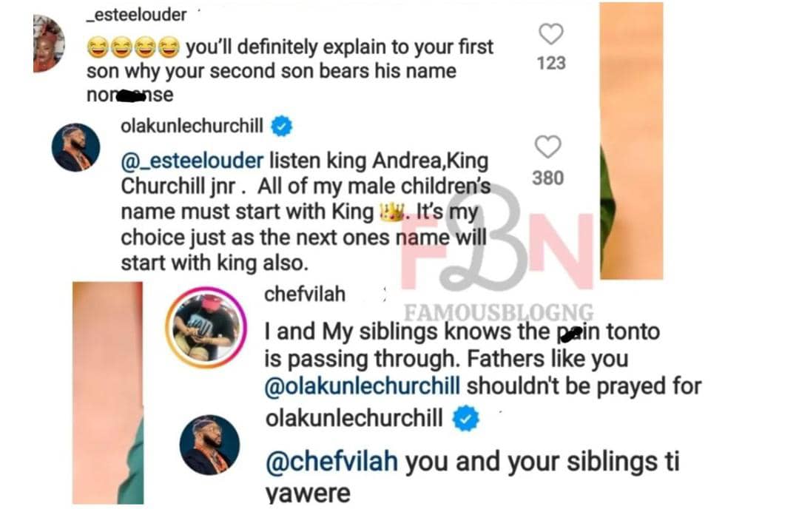Click laughing emojis in _esteelouder comment
This screenshot has width=799, height=532.
133,47
